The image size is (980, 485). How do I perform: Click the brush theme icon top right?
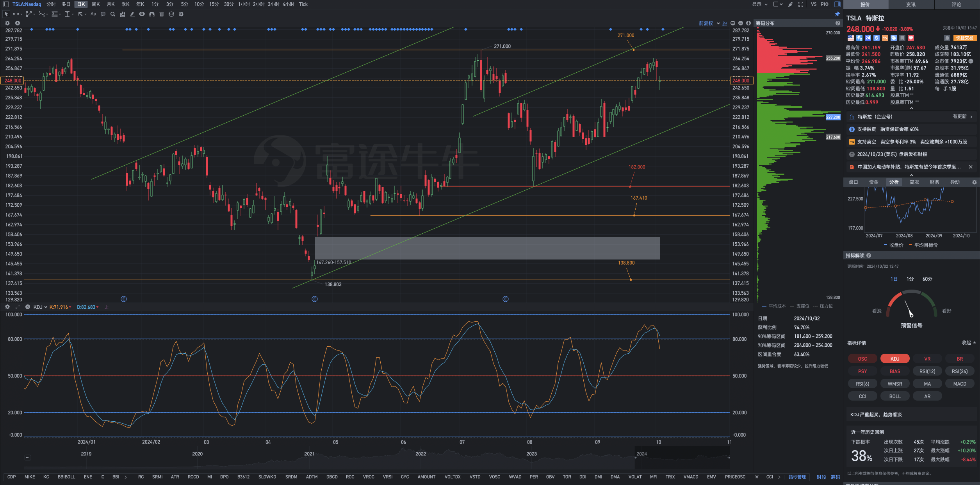point(790,4)
